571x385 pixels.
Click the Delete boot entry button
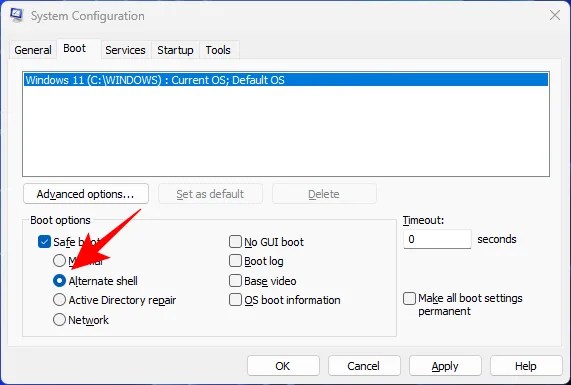[324, 194]
